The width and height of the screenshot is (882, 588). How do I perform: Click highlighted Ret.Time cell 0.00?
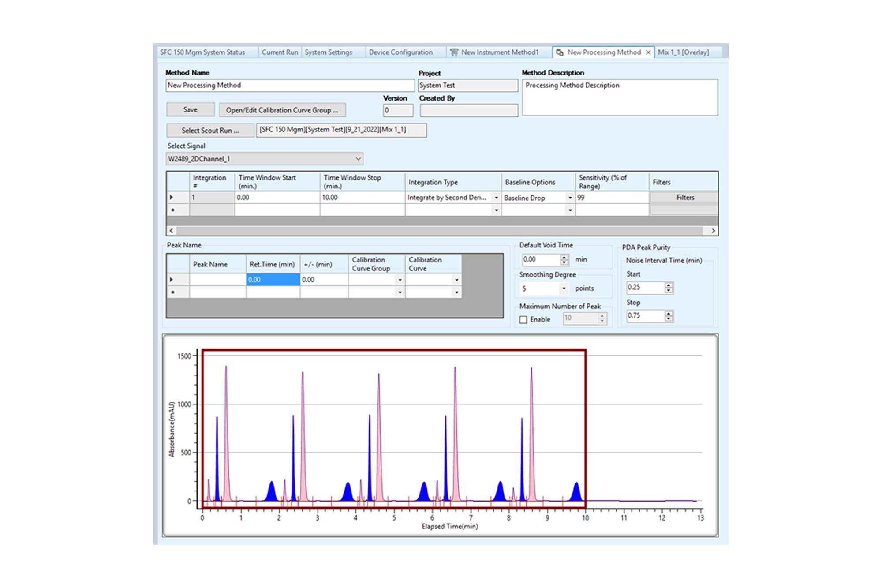click(x=273, y=280)
